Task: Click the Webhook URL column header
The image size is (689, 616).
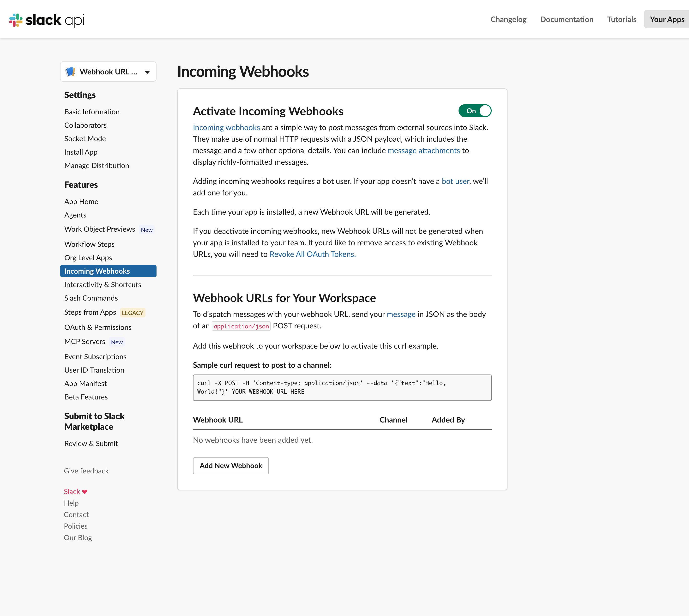Action: point(218,420)
